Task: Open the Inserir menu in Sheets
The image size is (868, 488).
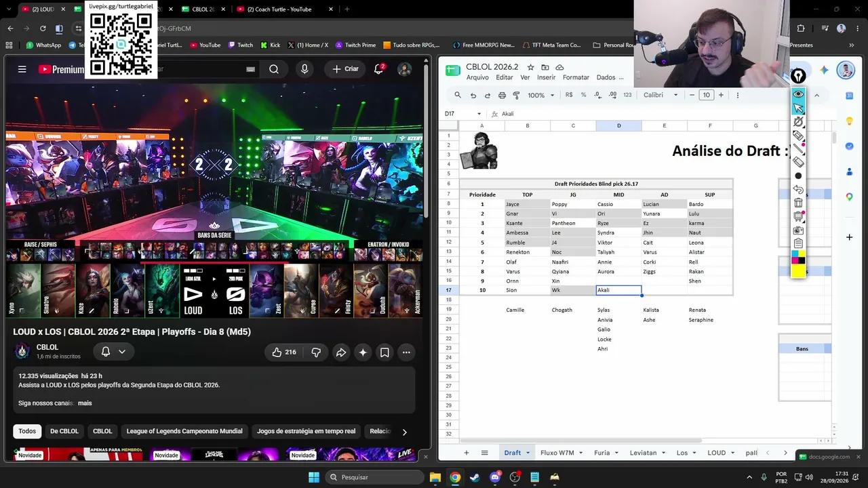Action: [x=546, y=77]
